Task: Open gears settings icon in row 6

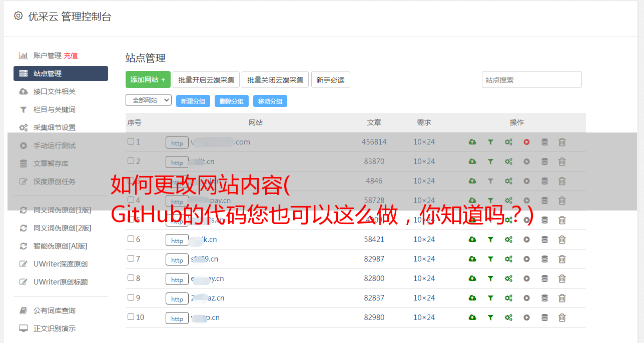Action: pyautogui.click(x=508, y=239)
